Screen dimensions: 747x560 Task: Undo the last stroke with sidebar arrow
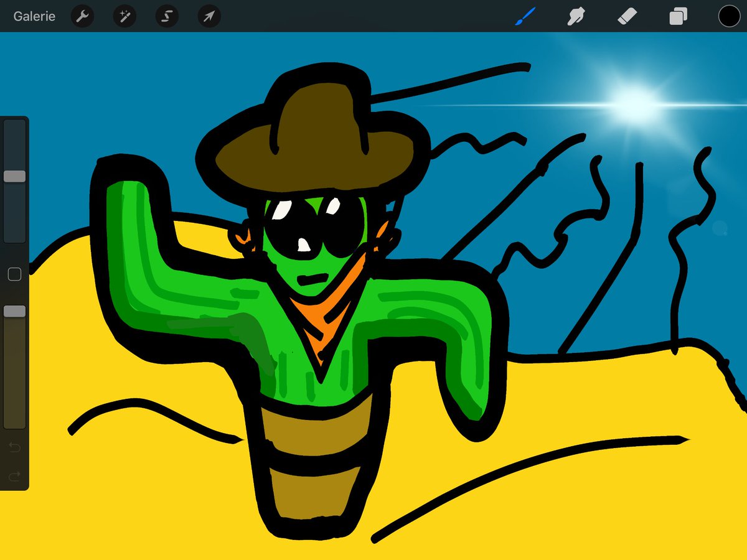click(14, 447)
